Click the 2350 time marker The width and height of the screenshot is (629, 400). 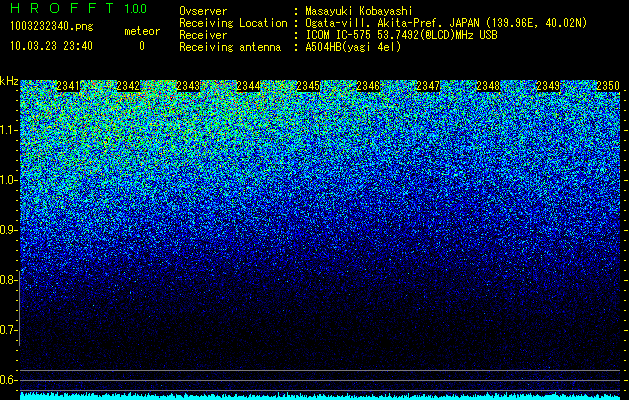[608, 86]
